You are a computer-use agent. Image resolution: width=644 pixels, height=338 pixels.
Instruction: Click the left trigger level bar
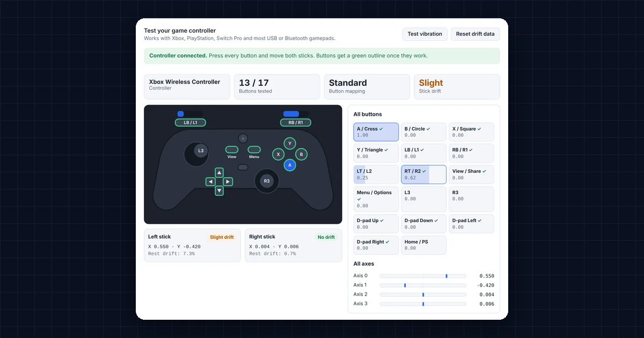click(191, 114)
